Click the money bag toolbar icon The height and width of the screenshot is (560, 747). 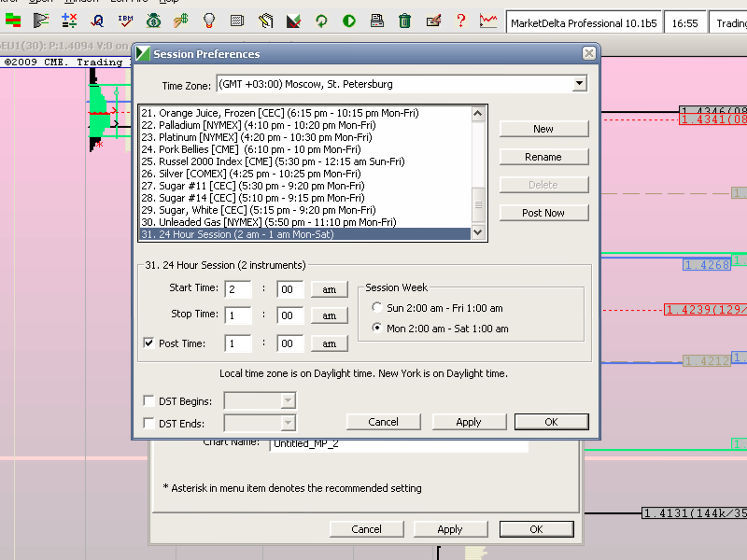[153, 20]
